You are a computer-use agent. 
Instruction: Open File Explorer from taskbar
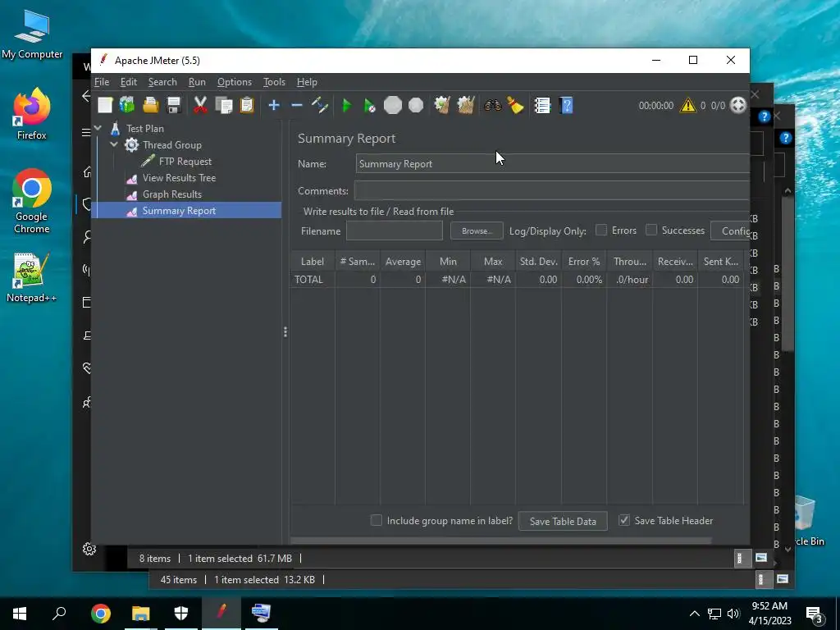[141, 614]
